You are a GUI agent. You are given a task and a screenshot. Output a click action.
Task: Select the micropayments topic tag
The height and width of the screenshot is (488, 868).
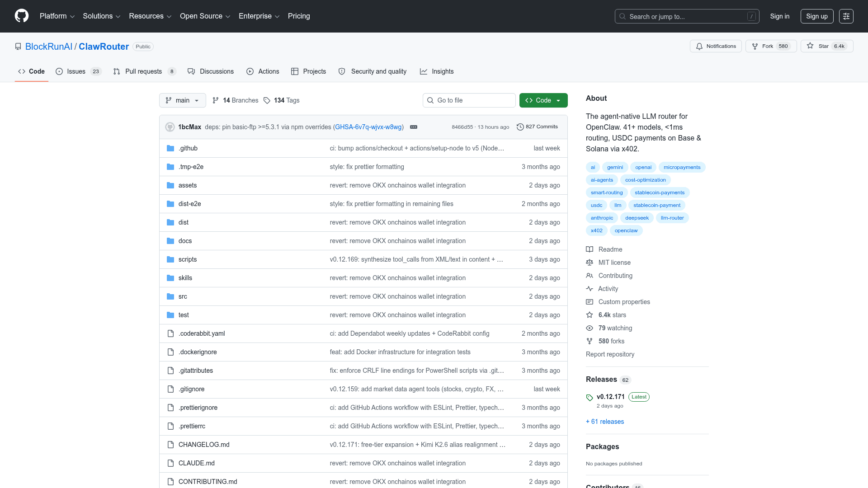(x=682, y=167)
